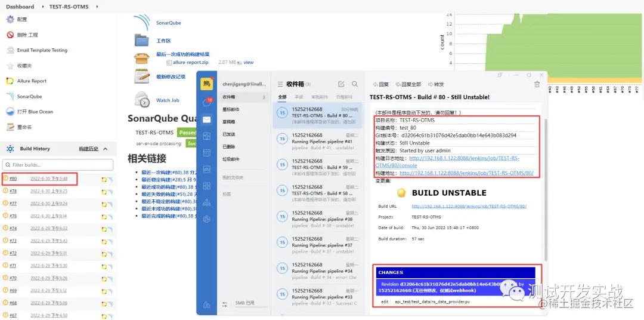This screenshot has width=644, height=320.
Task: Open build #78 in Build History
Action: (x=13, y=191)
